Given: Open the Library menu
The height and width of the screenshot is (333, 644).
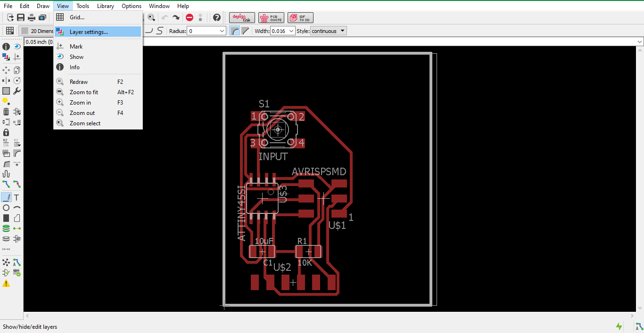Looking at the screenshot, I should [x=106, y=6].
